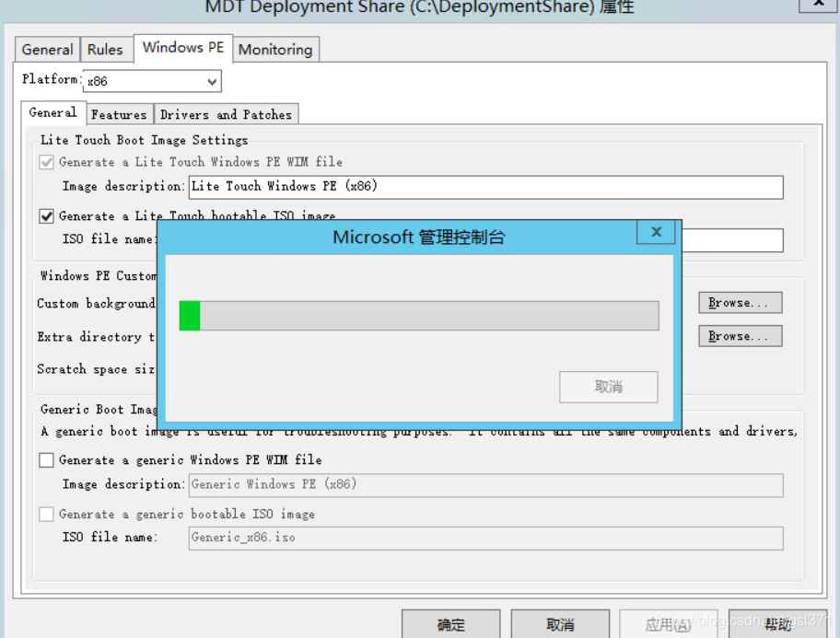Screen dimensions: 840x638
Task: Click 取消 at the bottom of properties window
Action: tap(560, 624)
